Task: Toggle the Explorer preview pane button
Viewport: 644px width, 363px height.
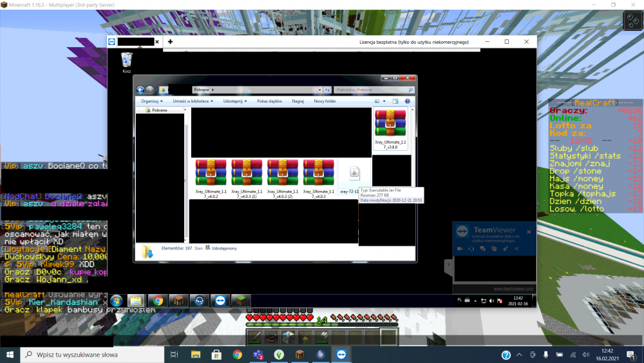Action: click(395, 101)
